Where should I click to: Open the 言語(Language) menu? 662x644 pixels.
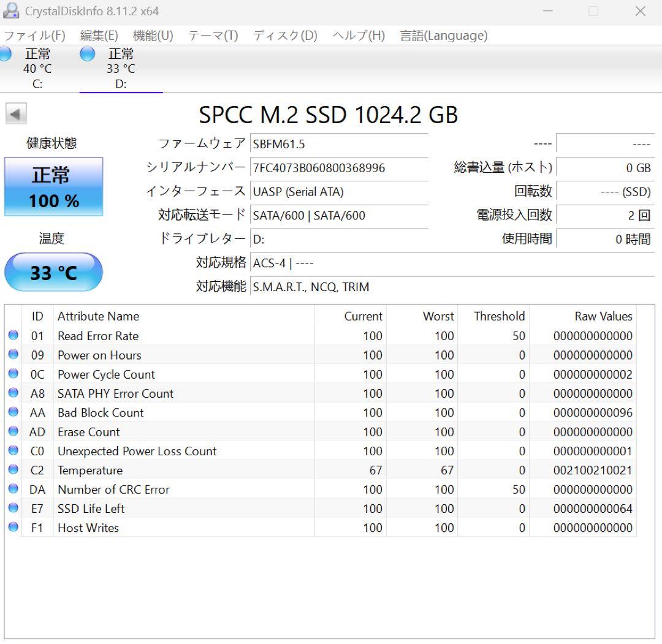click(443, 36)
